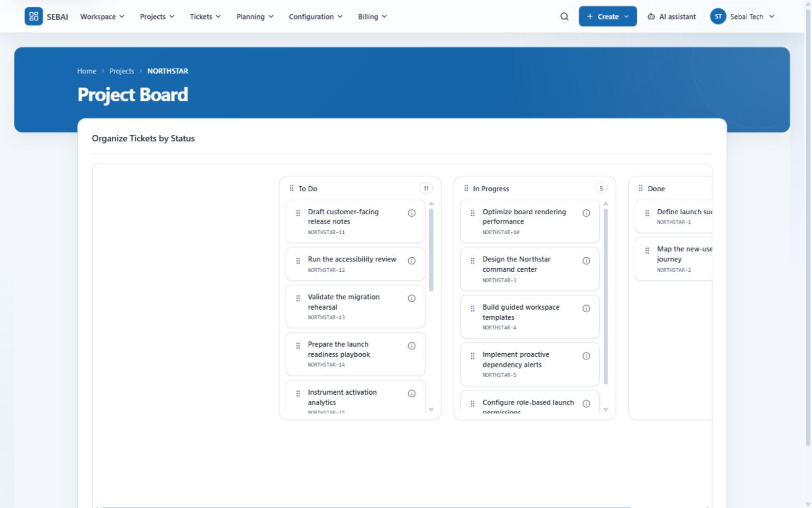Screen dimensions: 812x508
Task: Click info icon on Optimize board rendering performance
Action: pos(587,213)
